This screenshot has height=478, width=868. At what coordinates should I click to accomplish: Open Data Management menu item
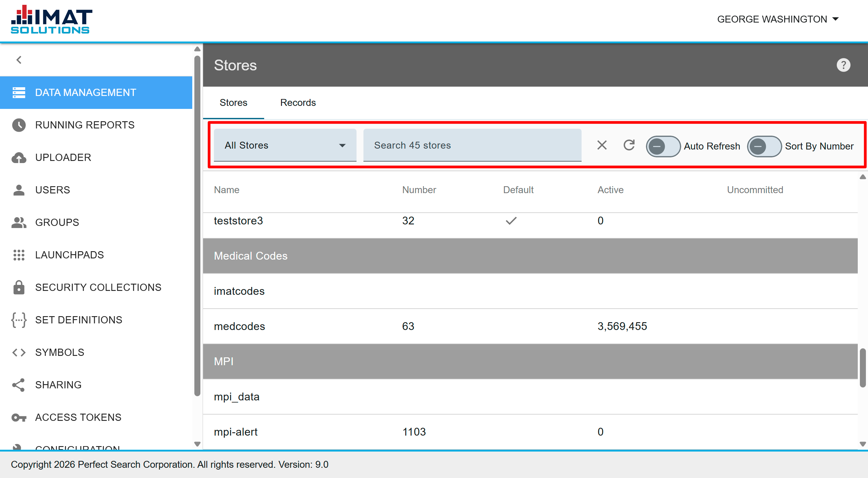[x=96, y=92]
